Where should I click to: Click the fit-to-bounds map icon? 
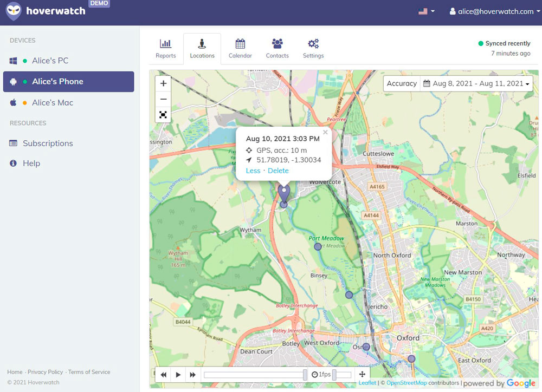[x=163, y=115]
